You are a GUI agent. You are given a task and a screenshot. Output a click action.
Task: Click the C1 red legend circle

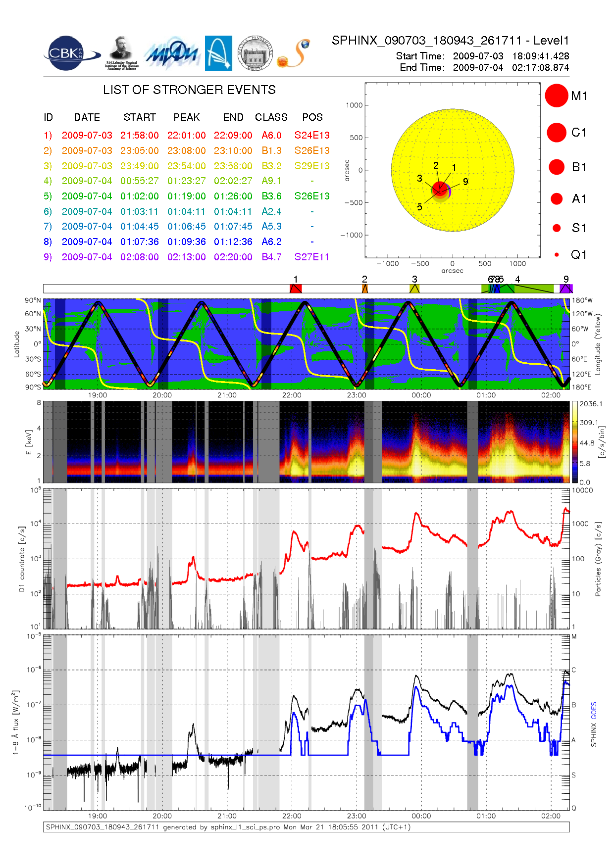(x=557, y=133)
